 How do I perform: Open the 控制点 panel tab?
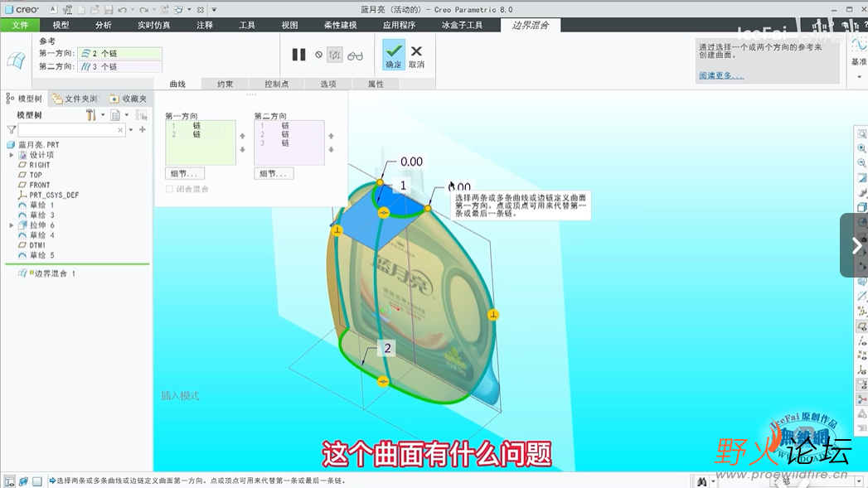point(276,85)
